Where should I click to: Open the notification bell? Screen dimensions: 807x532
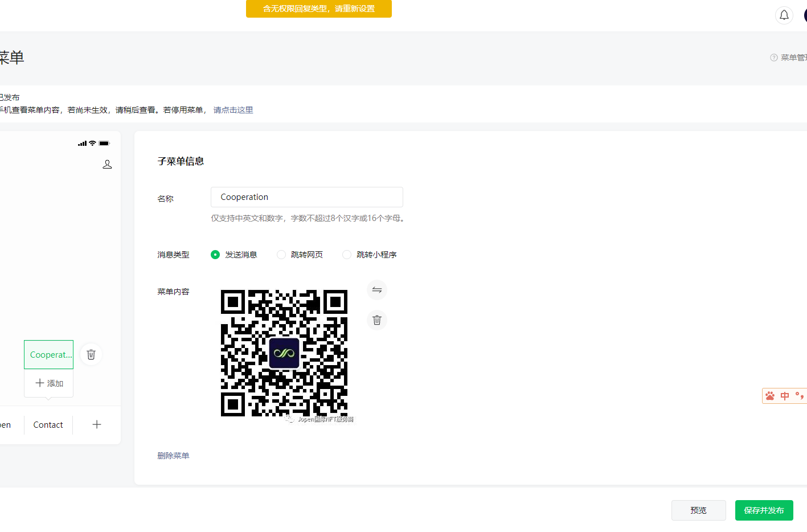point(784,15)
